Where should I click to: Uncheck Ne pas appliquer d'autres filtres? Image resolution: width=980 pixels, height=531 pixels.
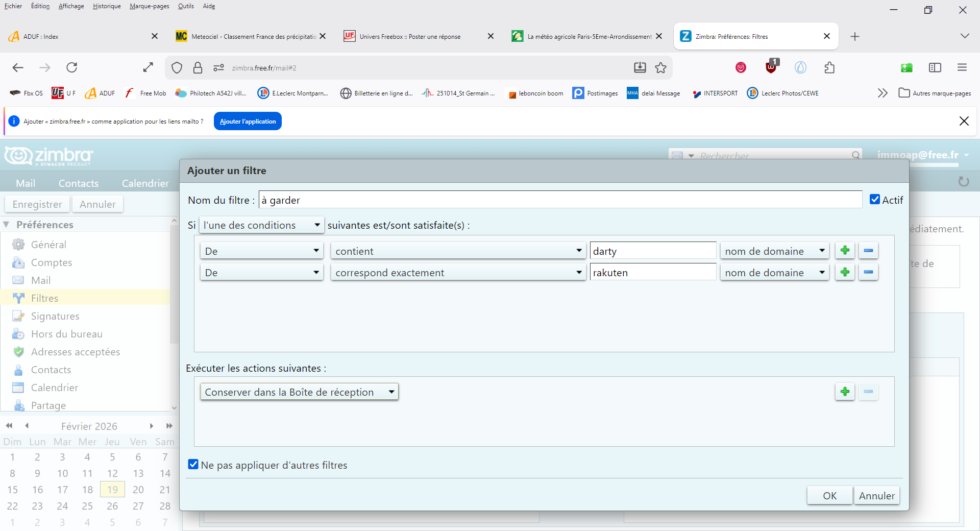coord(193,464)
